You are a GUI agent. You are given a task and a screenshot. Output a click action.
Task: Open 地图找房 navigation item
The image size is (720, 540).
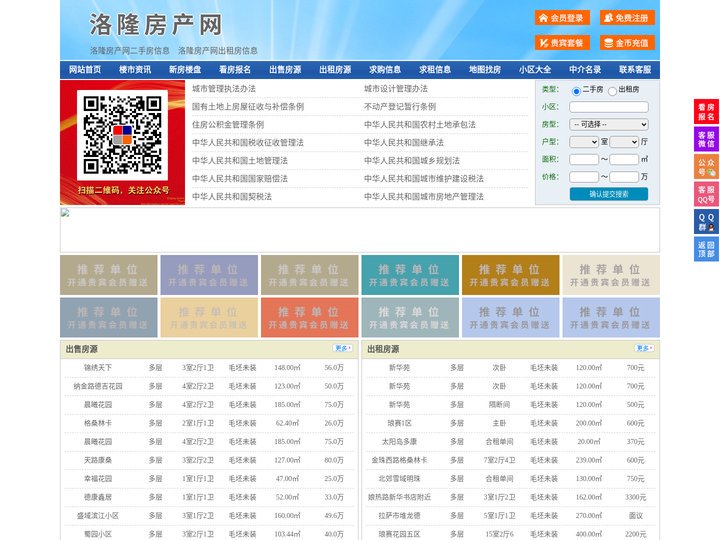485,70
